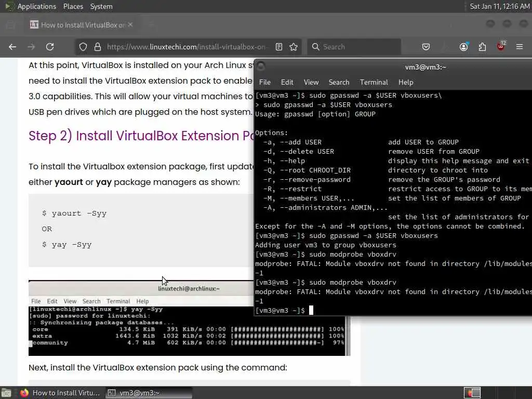Click 'Adding user vm3 to group vboxusers' line
Viewport: 532px width, 399px height.
point(325,245)
